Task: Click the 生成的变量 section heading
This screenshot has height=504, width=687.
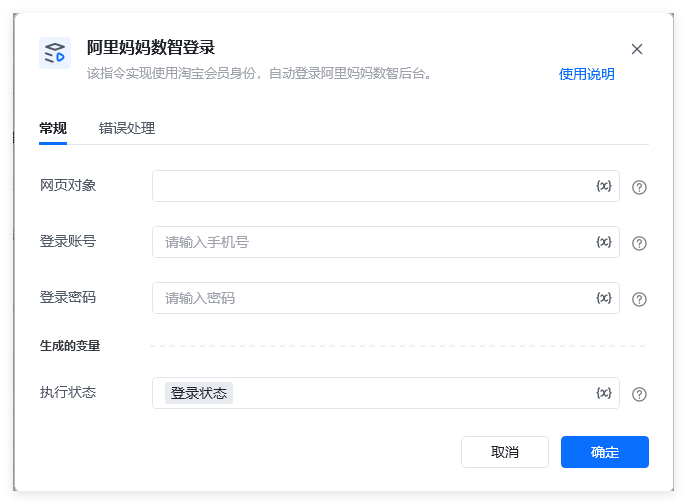Action: click(x=70, y=346)
